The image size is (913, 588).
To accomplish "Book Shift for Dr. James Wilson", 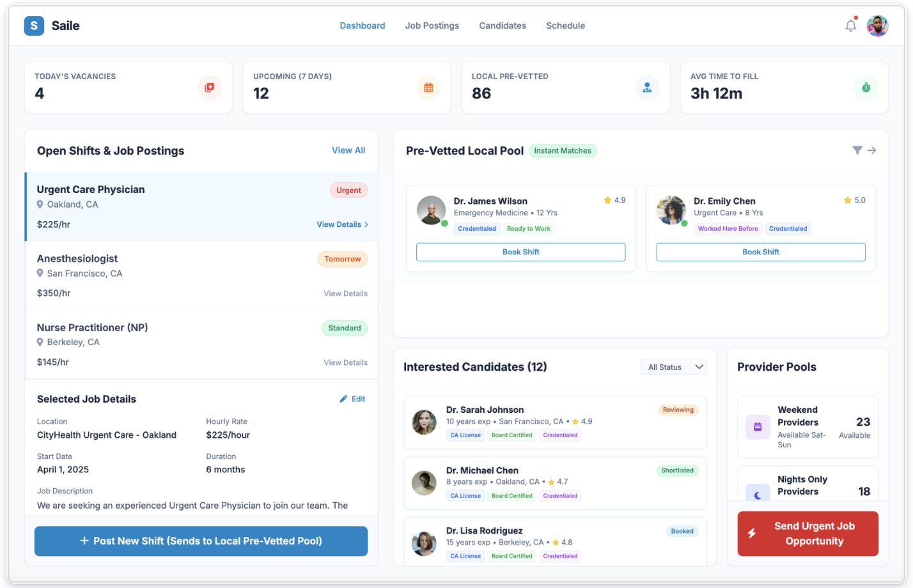I will tap(520, 252).
